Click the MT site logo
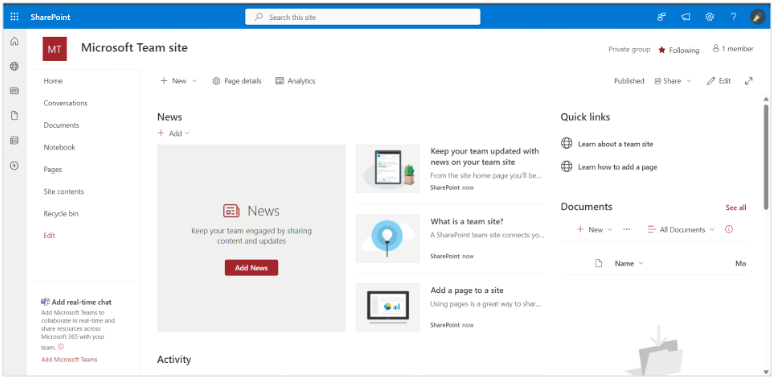The image size is (775, 380). (x=55, y=49)
